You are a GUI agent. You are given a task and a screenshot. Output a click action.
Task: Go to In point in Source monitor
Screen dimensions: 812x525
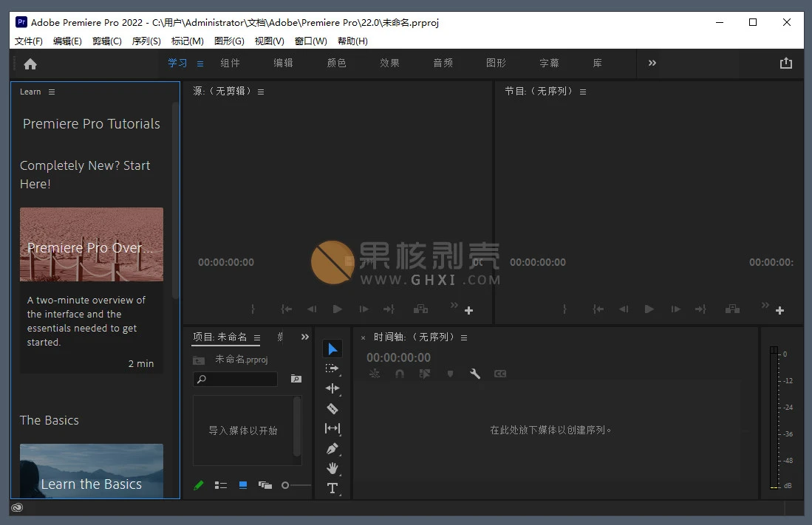tap(287, 309)
